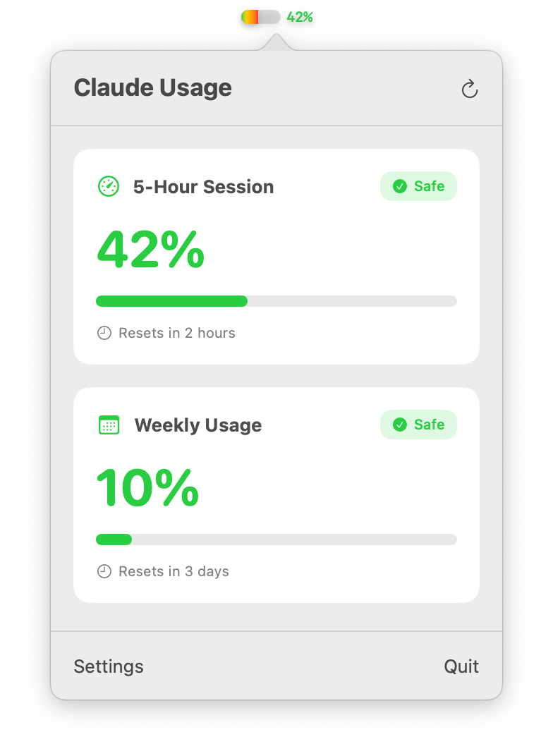Quit the Claude Usage app
Viewport: 553px width, 756px height.
click(461, 666)
